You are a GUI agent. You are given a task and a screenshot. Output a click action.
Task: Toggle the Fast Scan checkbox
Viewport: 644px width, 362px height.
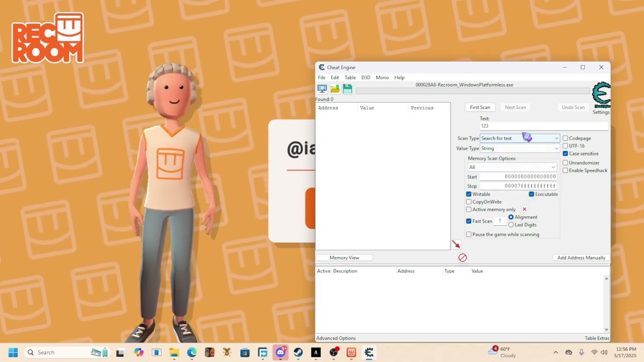point(469,221)
